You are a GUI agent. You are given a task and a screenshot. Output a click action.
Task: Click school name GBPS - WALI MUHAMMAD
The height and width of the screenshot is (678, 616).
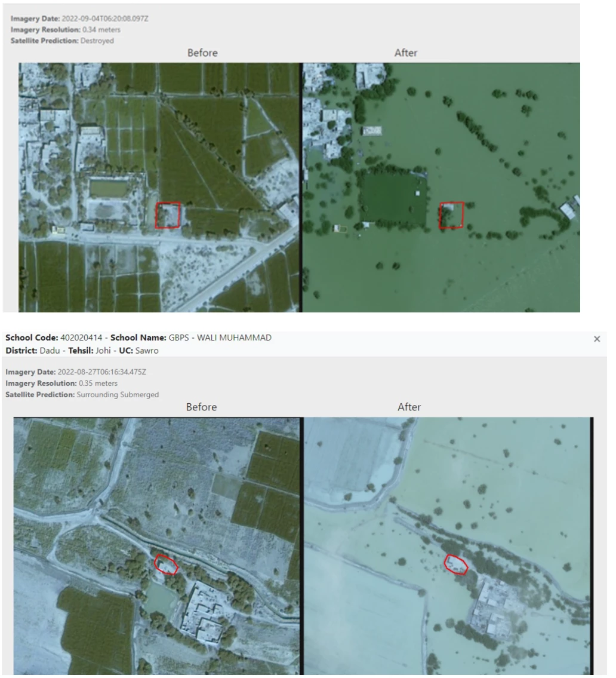tap(220, 338)
